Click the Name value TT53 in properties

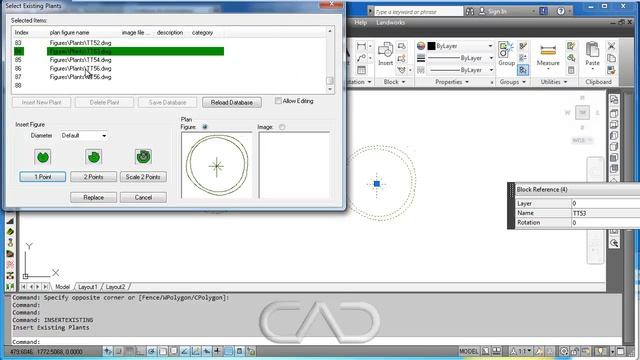(579, 213)
